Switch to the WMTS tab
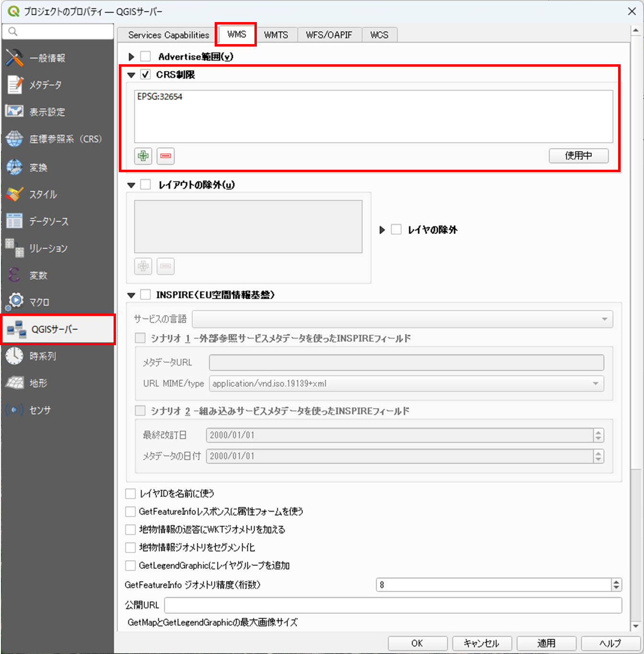 point(277,34)
